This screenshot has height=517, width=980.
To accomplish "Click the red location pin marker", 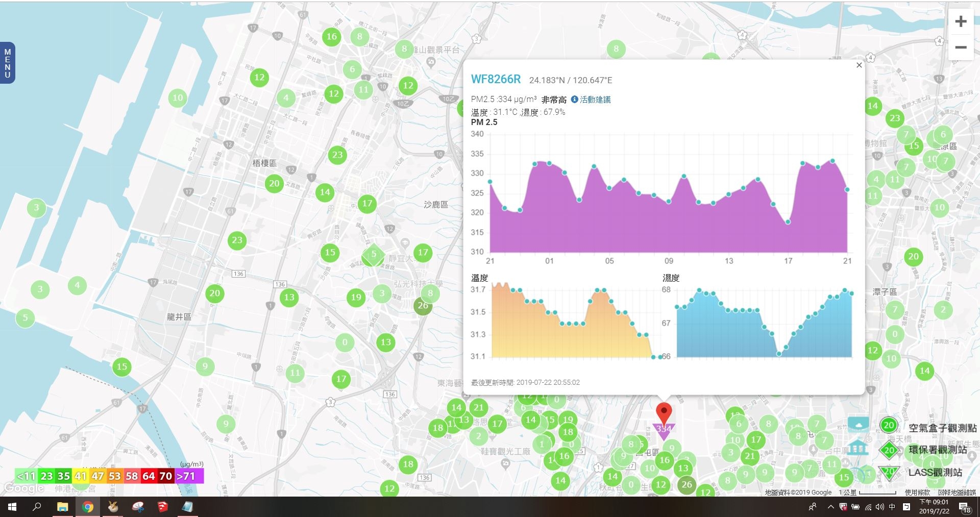I will (x=664, y=413).
